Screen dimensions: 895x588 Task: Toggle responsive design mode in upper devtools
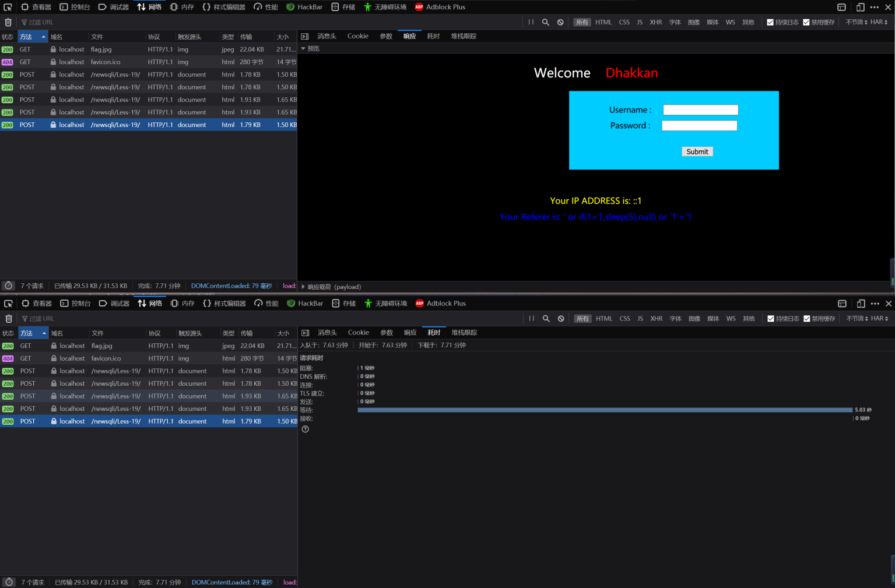(x=860, y=7)
